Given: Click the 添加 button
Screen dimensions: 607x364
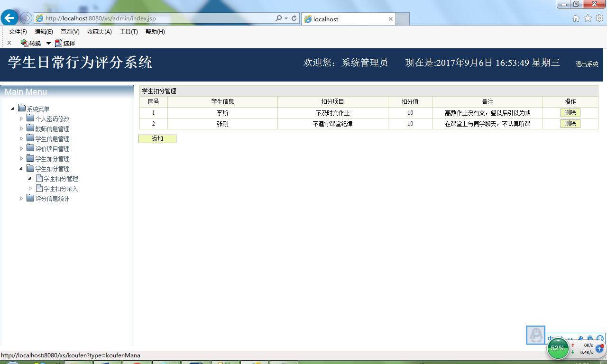Looking at the screenshot, I should [x=157, y=139].
